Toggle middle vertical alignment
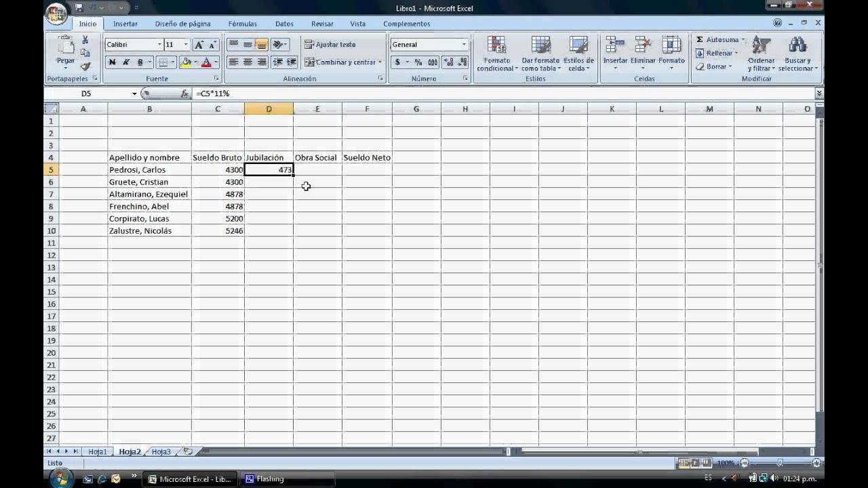The width and height of the screenshot is (868, 488). click(248, 45)
